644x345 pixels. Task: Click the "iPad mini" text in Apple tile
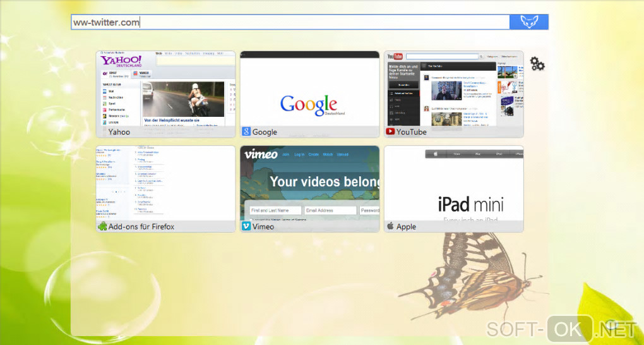click(470, 204)
